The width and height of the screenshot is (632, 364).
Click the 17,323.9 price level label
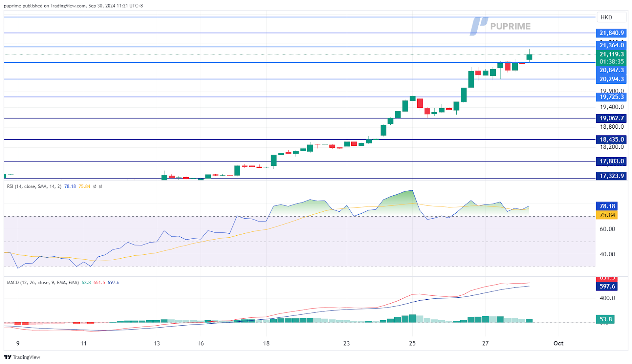click(x=611, y=176)
